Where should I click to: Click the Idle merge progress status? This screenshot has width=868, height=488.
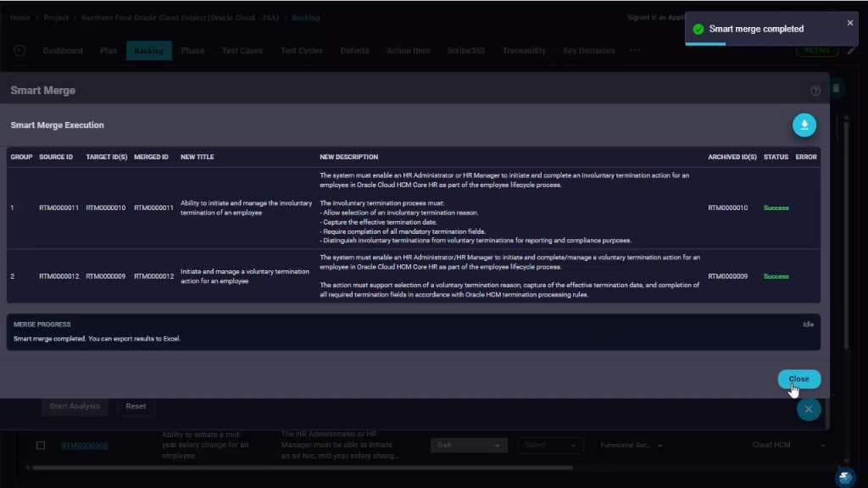808,324
